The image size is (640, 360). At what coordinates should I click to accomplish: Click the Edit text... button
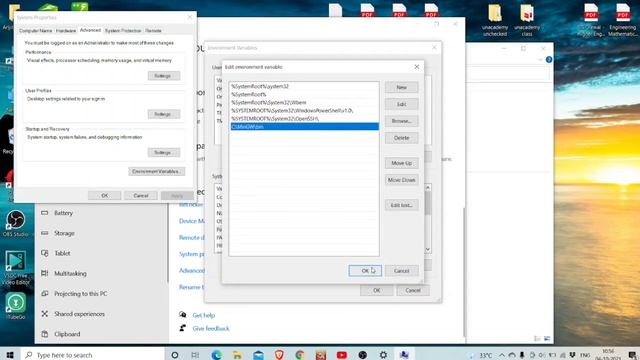point(401,205)
